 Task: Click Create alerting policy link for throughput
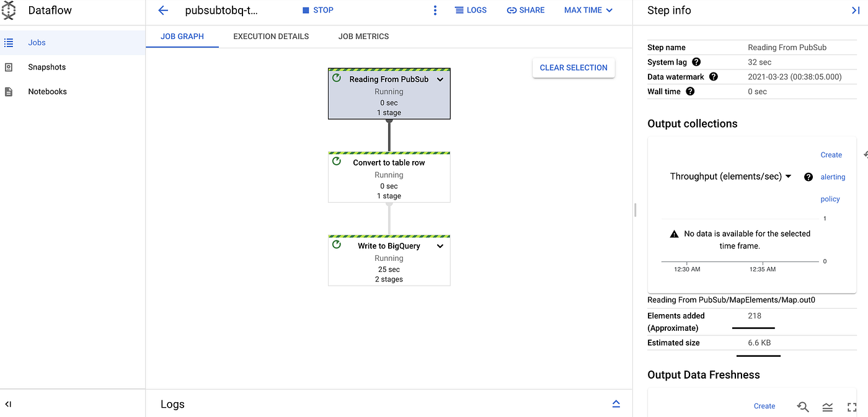833,177
